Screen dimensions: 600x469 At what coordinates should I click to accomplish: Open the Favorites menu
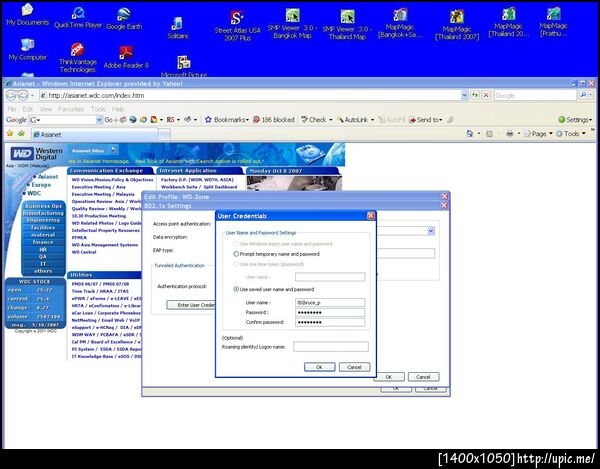[71, 109]
